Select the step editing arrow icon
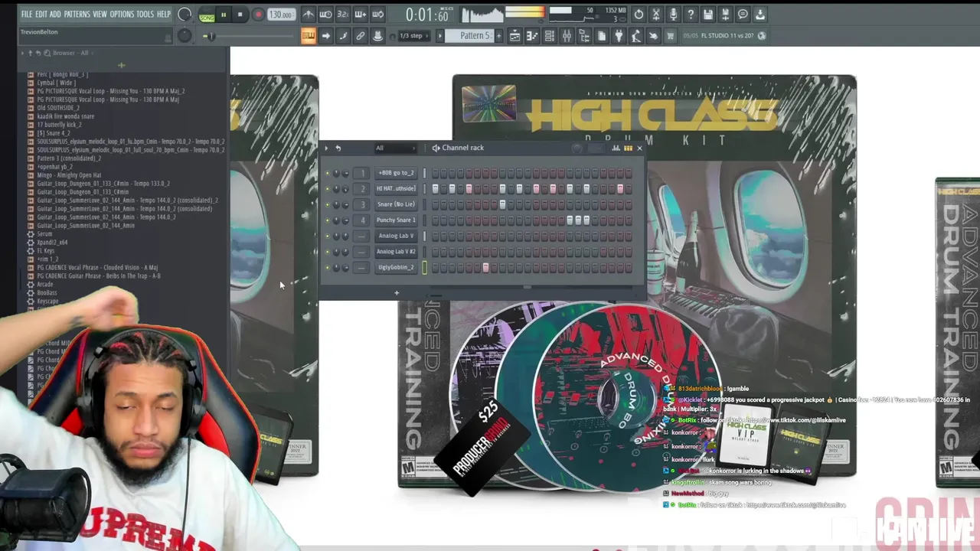 click(325, 36)
